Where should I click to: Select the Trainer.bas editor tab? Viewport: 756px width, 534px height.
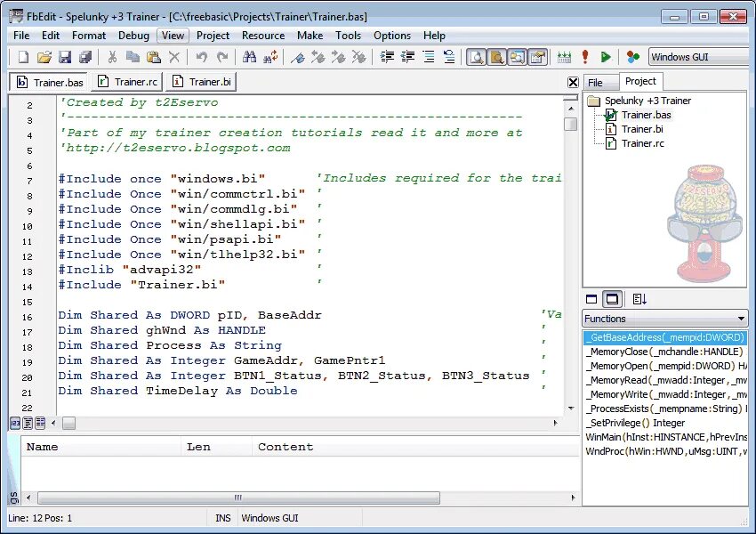[50, 83]
